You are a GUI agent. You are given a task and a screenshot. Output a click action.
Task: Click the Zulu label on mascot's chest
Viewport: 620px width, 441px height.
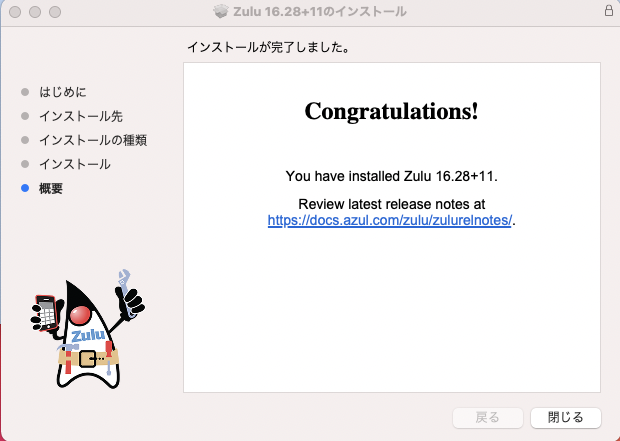pos(88,336)
